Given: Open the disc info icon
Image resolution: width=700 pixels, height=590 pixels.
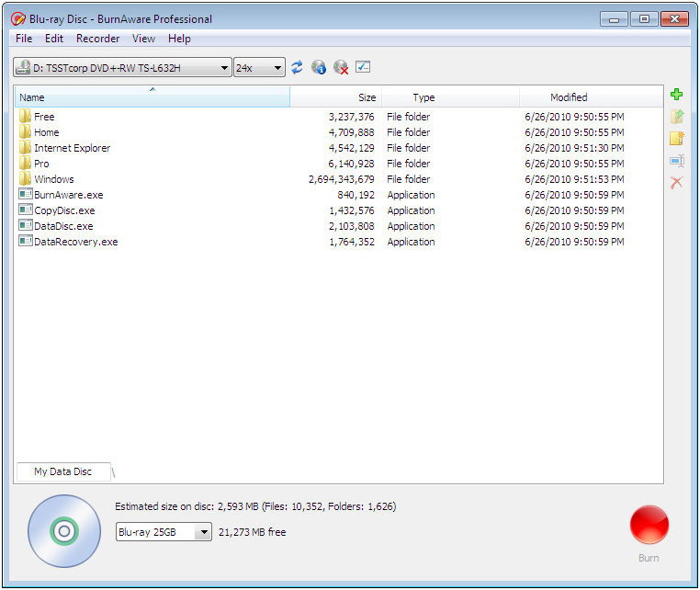Looking at the screenshot, I should [318, 67].
